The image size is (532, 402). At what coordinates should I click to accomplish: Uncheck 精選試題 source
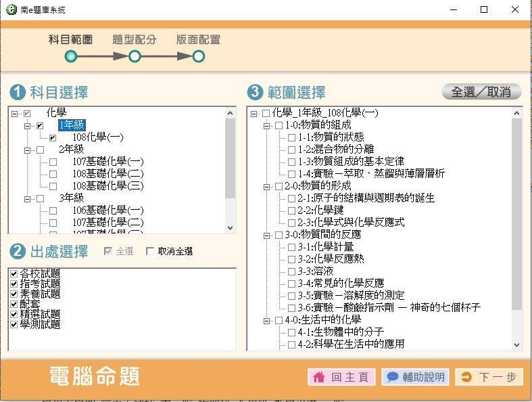tap(14, 314)
